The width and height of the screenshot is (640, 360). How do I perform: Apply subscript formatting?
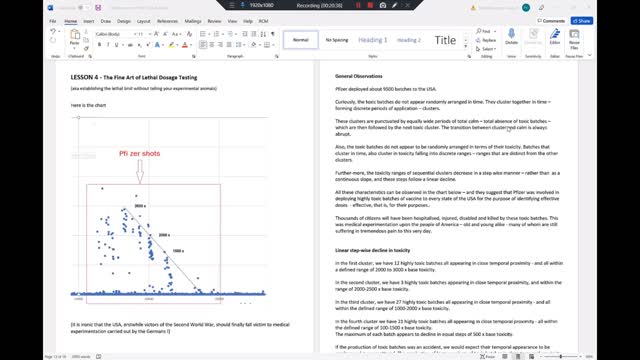click(x=140, y=45)
